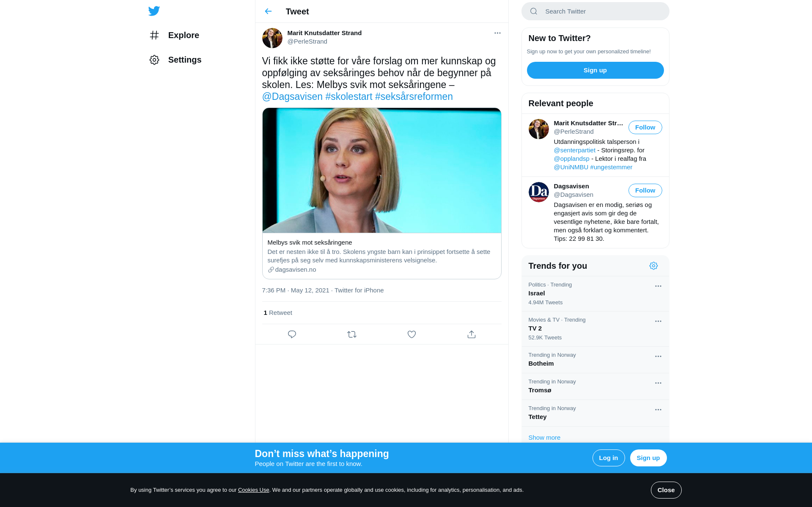Click Marit Knutsdatter Strand's tweet avatar
This screenshot has height=507, width=812.
pyautogui.click(x=272, y=38)
